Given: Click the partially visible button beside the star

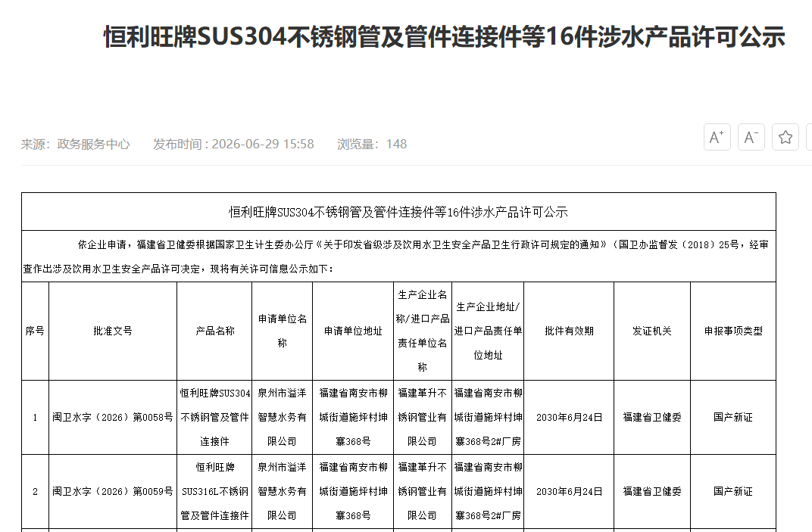Looking at the screenshot, I should (x=809, y=137).
